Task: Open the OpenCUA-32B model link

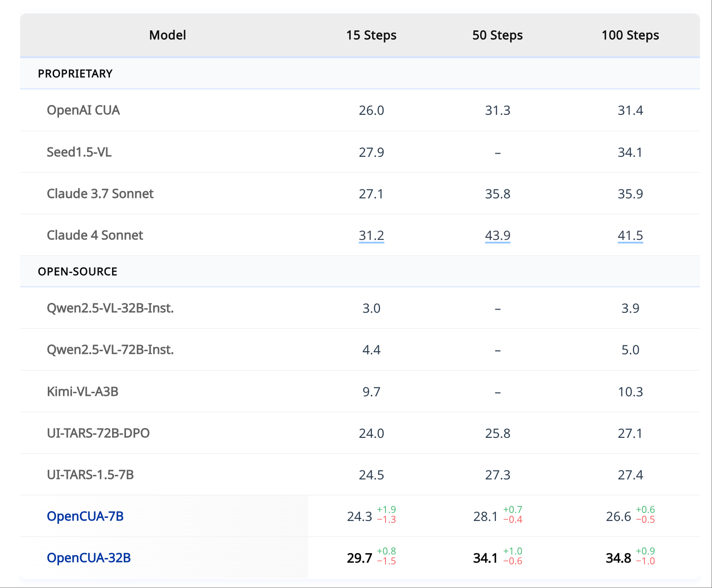Action: [88, 558]
